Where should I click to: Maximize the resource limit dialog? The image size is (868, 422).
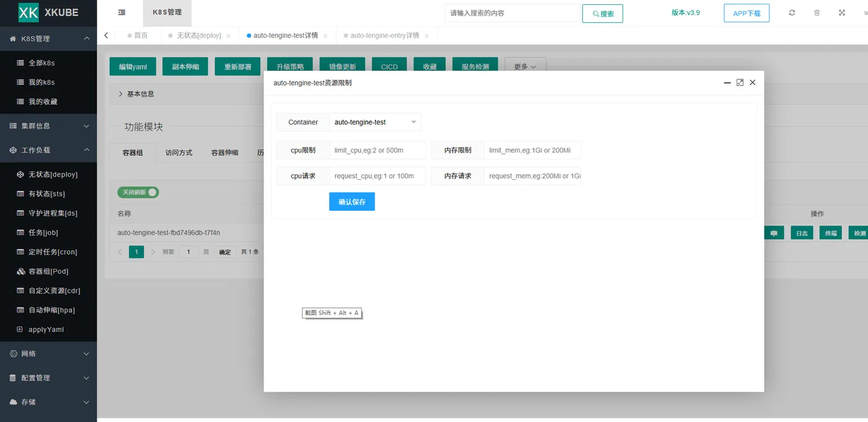click(x=740, y=82)
